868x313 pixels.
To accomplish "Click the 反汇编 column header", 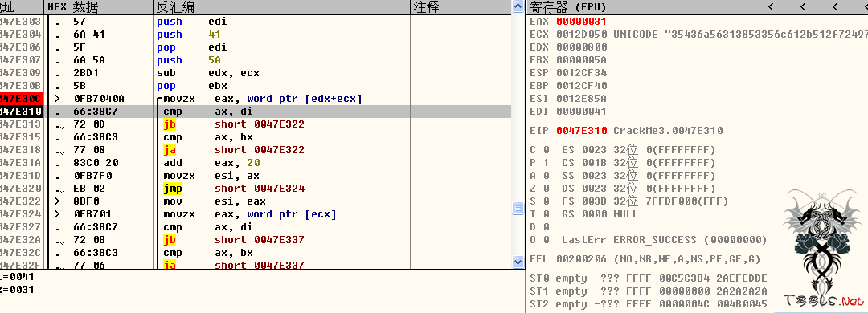I will pyautogui.click(x=281, y=7).
